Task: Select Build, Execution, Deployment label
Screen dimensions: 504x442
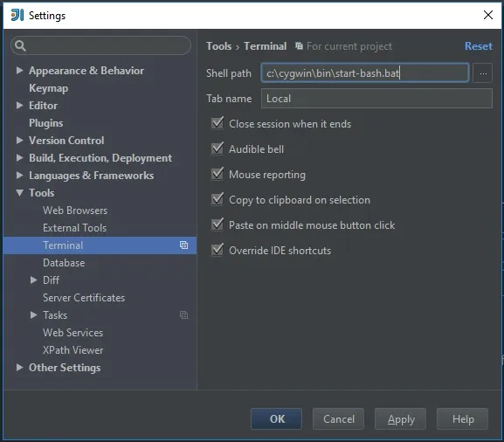Action: (100, 158)
